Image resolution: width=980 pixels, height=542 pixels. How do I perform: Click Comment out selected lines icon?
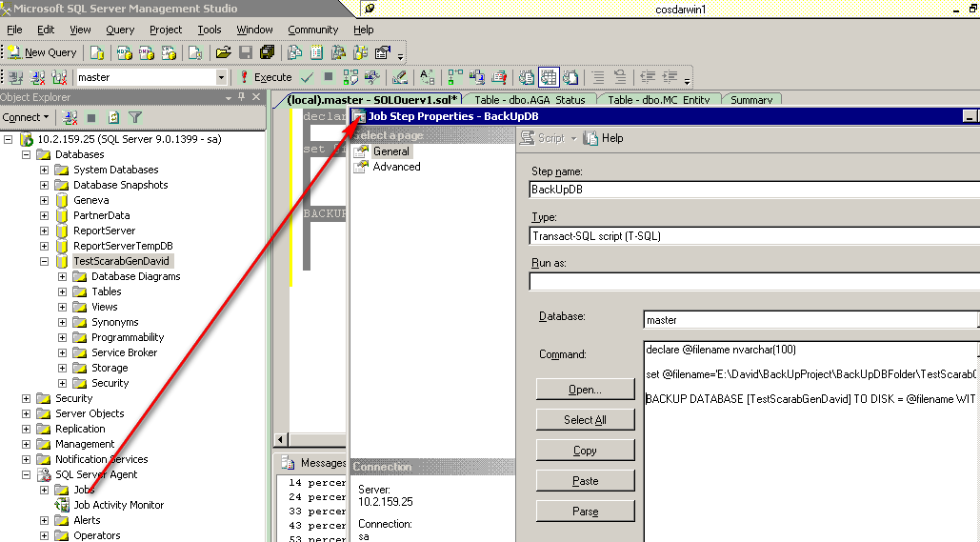pos(598,77)
